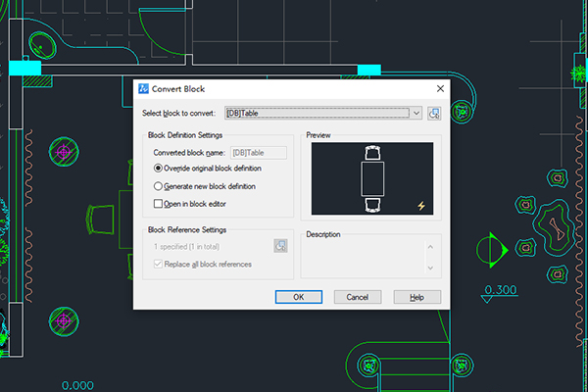The image size is (588, 392).
Task: Confirm with the OK button
Action: [x=299, y=297]
